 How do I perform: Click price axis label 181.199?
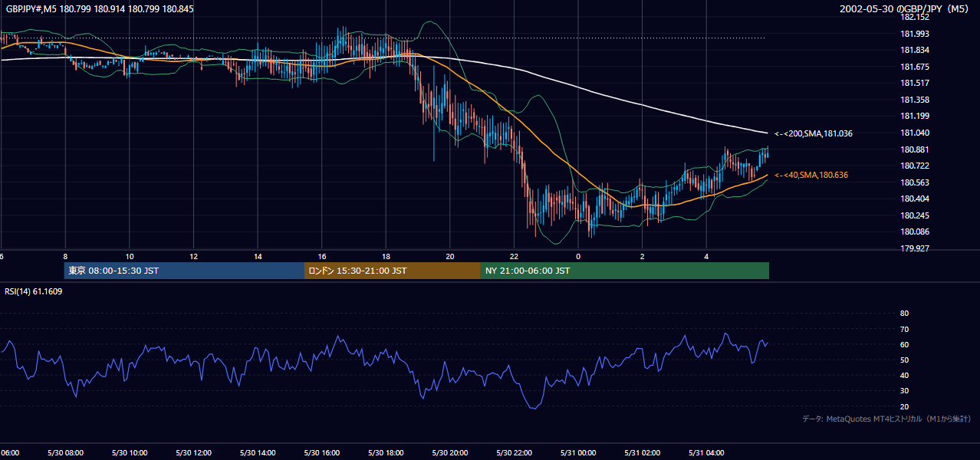(x=915, y=116)
